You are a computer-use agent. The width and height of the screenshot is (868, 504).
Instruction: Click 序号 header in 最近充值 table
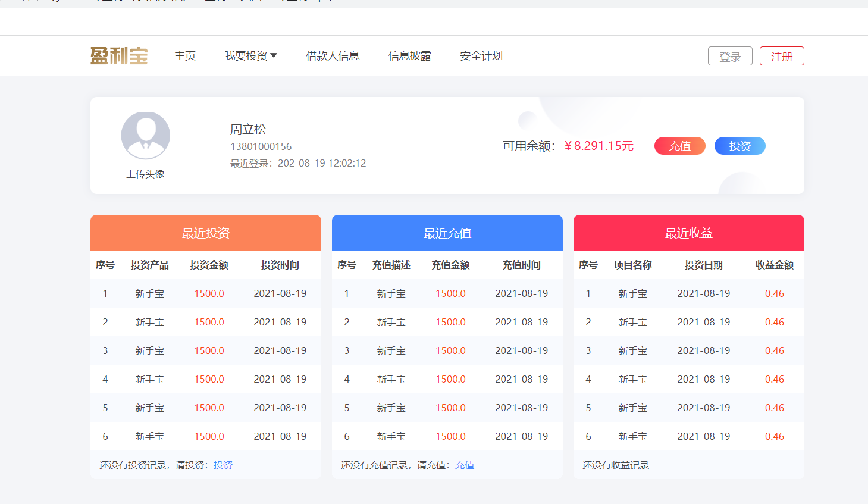coord(347,265)
